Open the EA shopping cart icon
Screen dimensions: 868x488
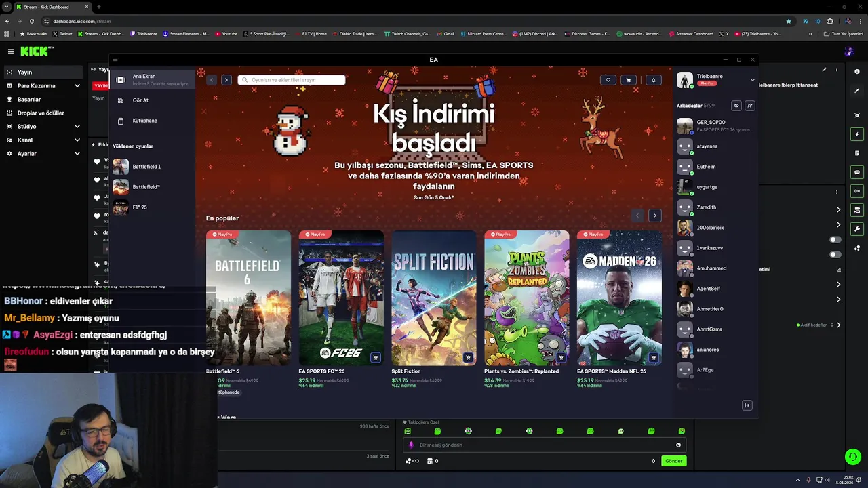[x=629, y=80]
